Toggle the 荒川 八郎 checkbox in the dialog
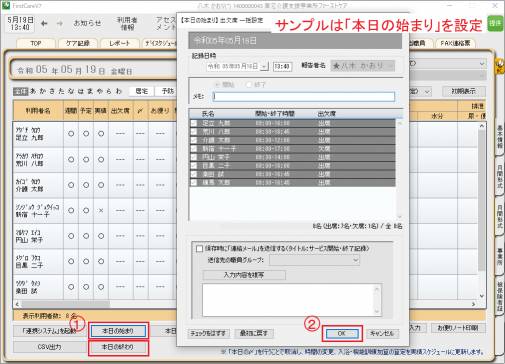The width and height of the screenshot is (505, 364). point(194,132)
